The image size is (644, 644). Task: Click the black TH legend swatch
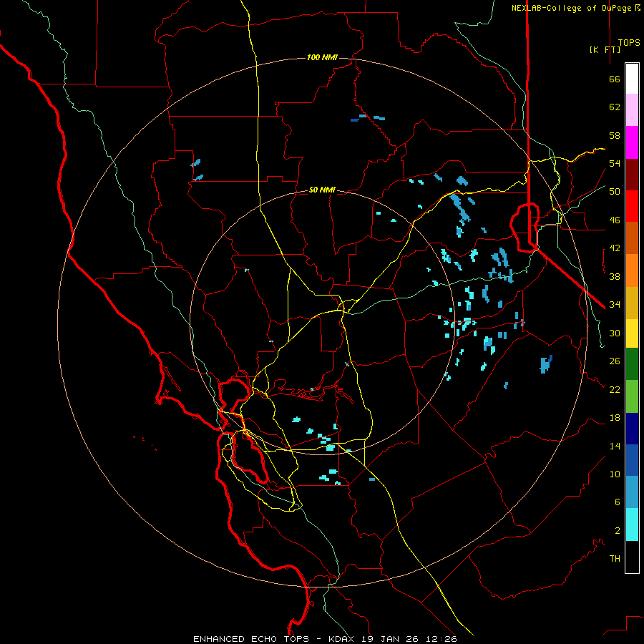(632, 557)
